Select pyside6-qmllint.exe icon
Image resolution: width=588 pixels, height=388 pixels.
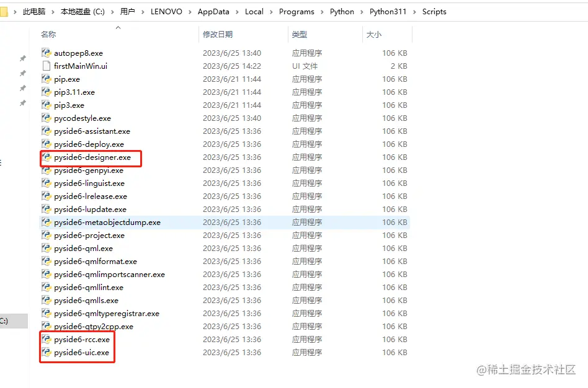(46, 288)
